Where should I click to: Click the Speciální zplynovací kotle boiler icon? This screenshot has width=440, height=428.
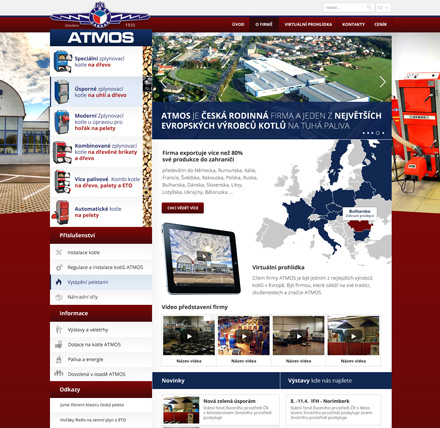[63, 62]
